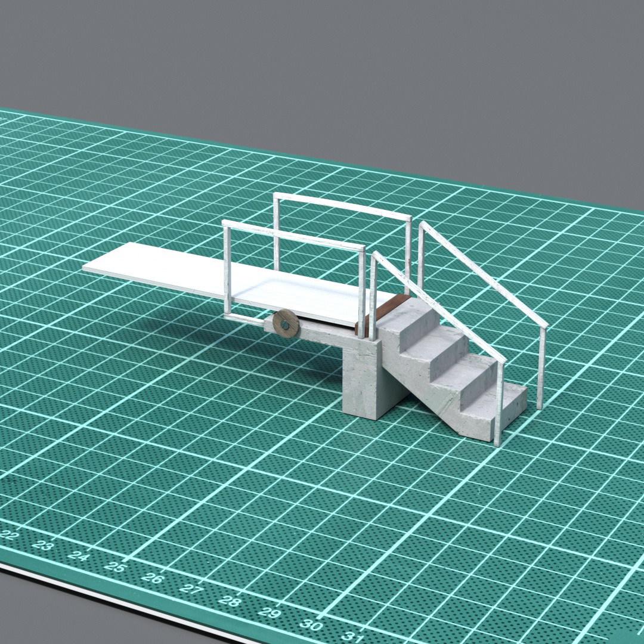Click the number "26" on the mat
The height and width of the screenshot is (644, 644).
(153, 578)
